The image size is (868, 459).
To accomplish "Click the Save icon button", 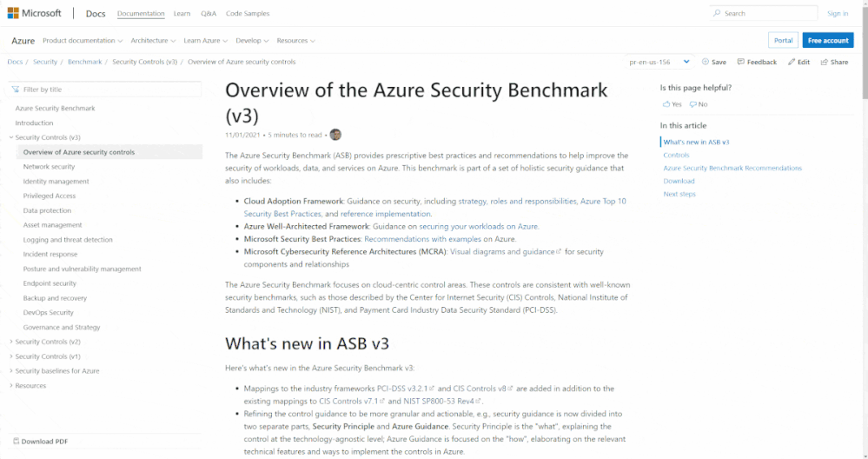I will coord(706,62).
